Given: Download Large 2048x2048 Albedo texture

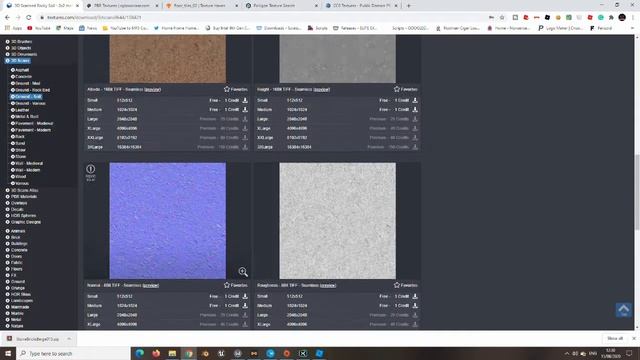Looking at the screenshot, I should pyautogui.click(x=245, y=119).
